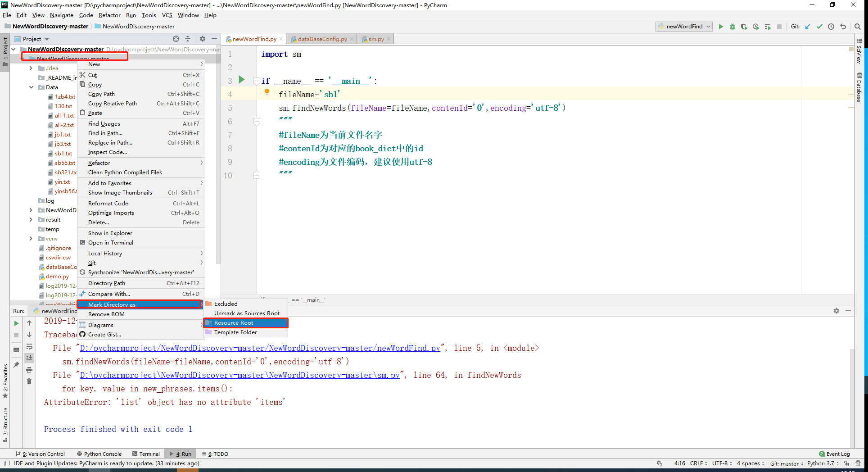Pin the Run tab
868x472 pixels.
[x=16, y=364]
